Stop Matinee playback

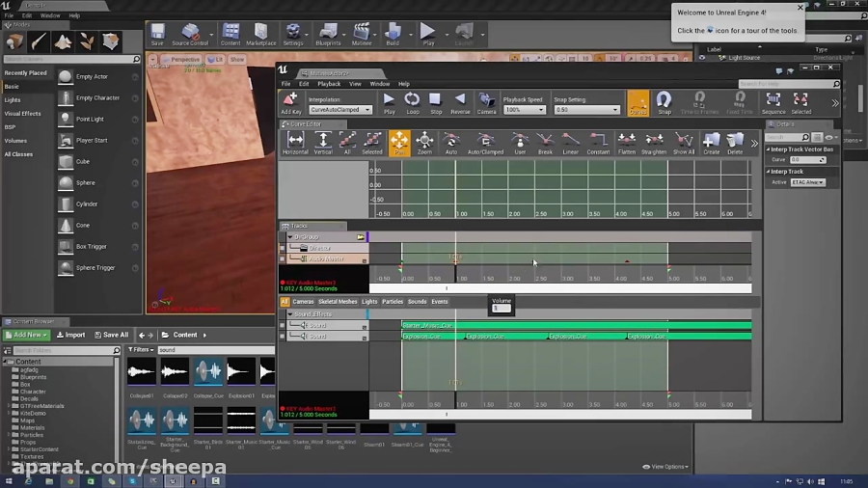436,103
